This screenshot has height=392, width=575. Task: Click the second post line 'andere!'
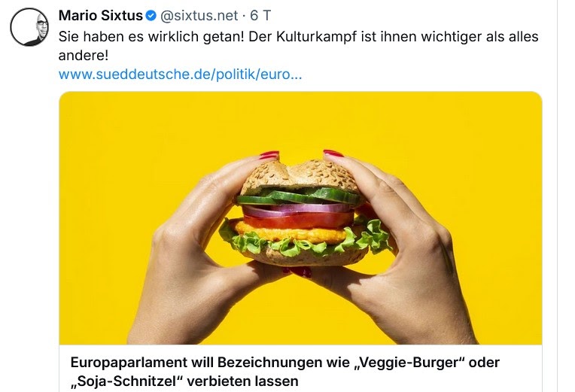tap(84, 56)
